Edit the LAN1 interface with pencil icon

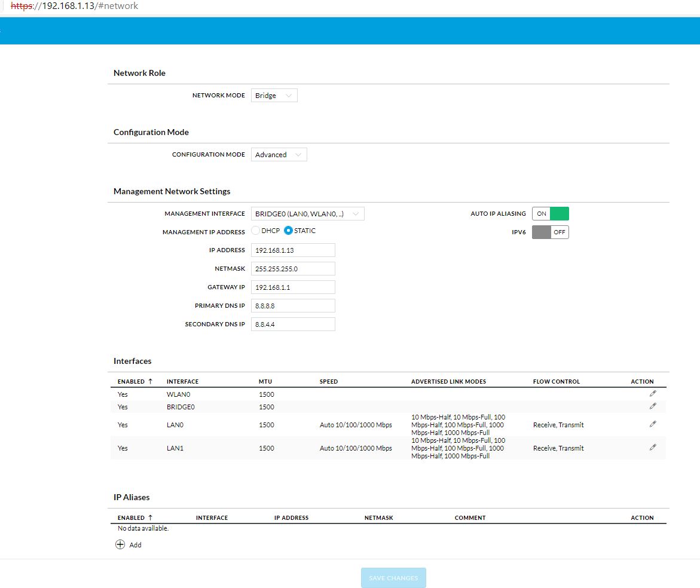(x=653, y=447)
